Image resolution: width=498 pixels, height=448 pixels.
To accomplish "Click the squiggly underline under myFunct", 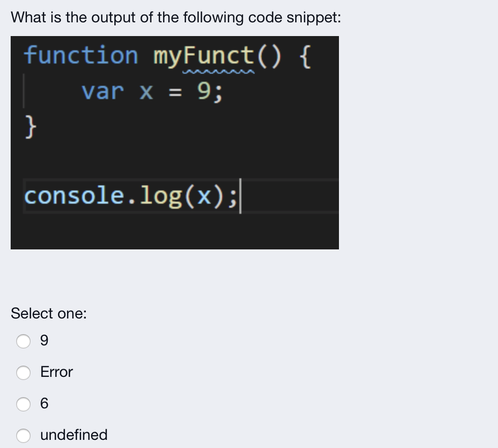I will pos(219,71).
